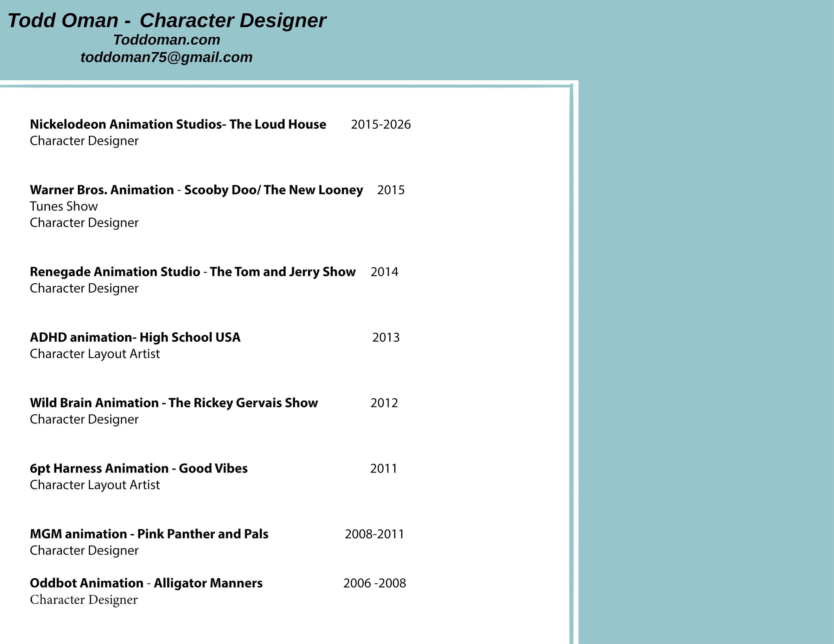Click Character Layout Artist under Good Vibes
The height and width of the screenshot is (644, 834).
click(x=95, y=485)
